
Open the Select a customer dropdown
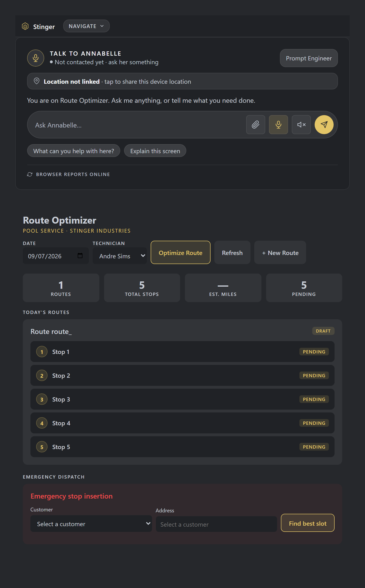[91, 524]
